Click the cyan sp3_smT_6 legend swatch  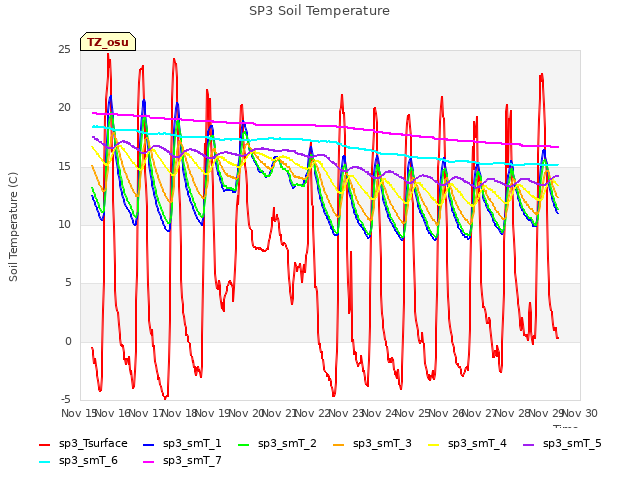coord(44,462)
